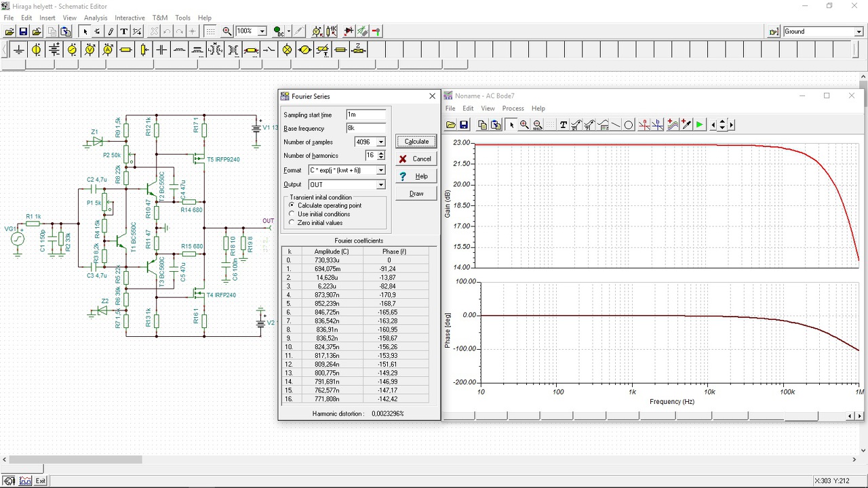Select the text tool in schematic toolbar

[123, 31]
